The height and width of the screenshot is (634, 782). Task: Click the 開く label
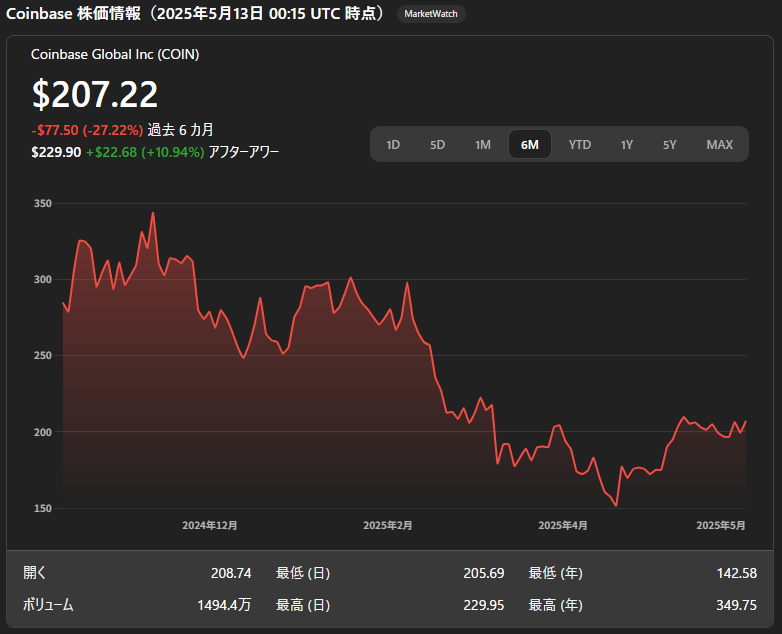pyautogui.click(x=34, y=573)
